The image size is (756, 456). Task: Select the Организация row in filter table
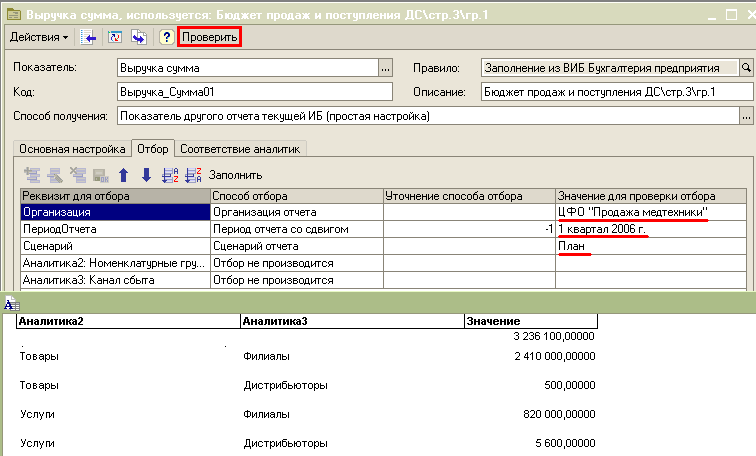pos(114,212)
